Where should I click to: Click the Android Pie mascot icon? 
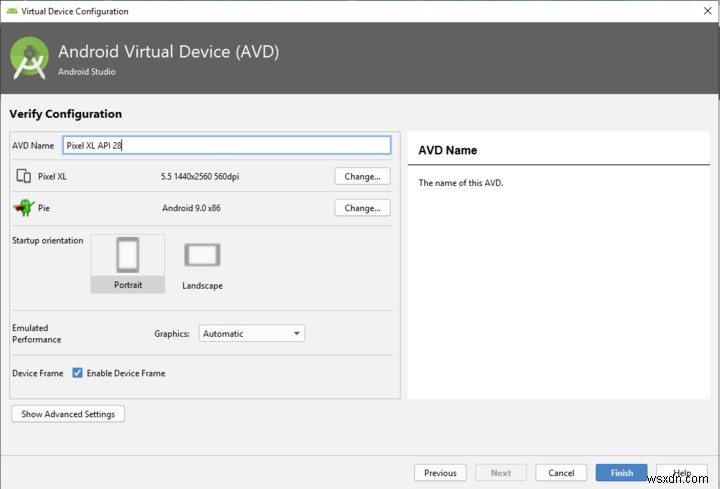[23, 208]
